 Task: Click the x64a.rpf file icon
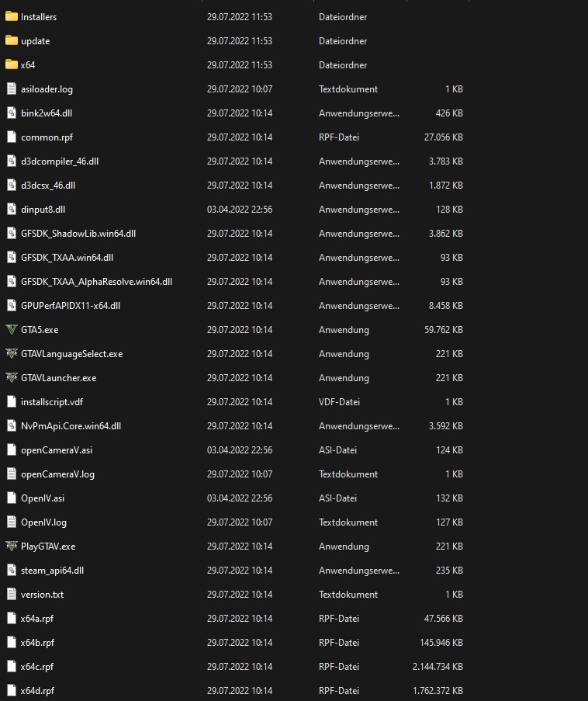[x=12, y=619]
